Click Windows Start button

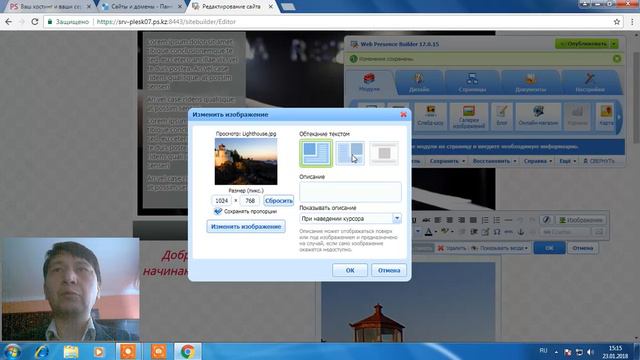click(12, 351)
